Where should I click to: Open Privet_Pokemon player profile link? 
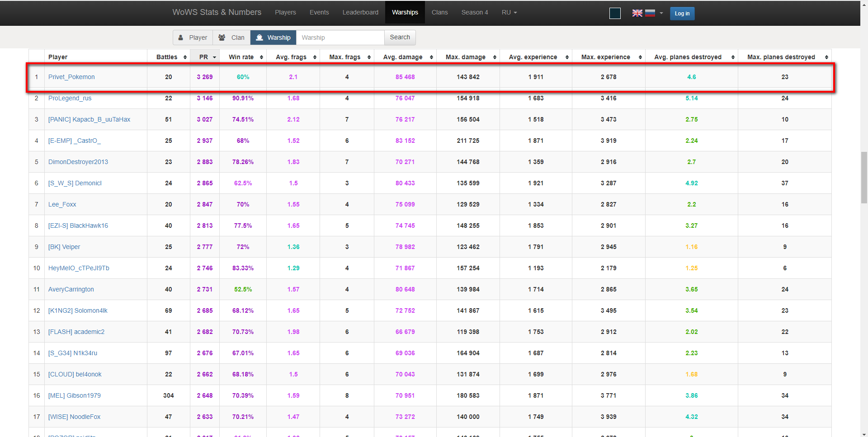71,77
